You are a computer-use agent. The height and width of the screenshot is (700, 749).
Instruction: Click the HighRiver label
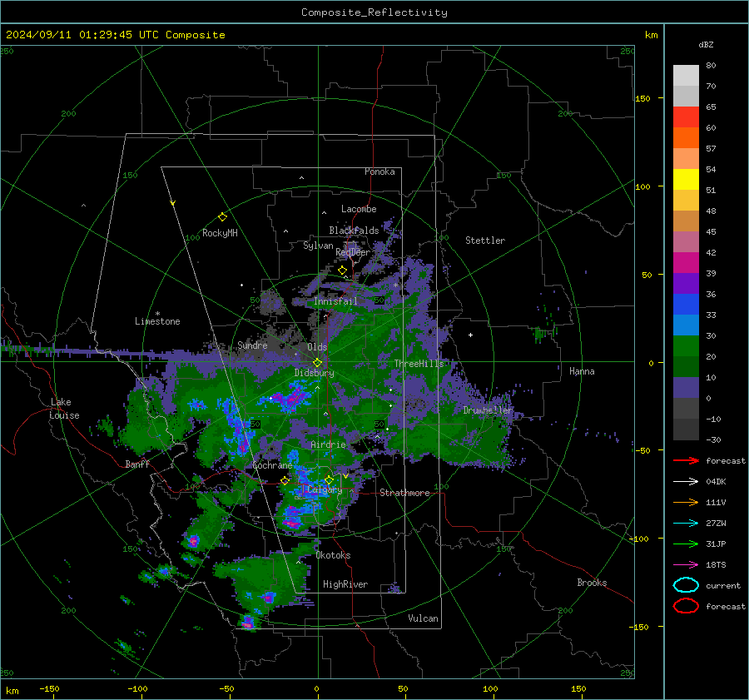[x=345, y=584]
